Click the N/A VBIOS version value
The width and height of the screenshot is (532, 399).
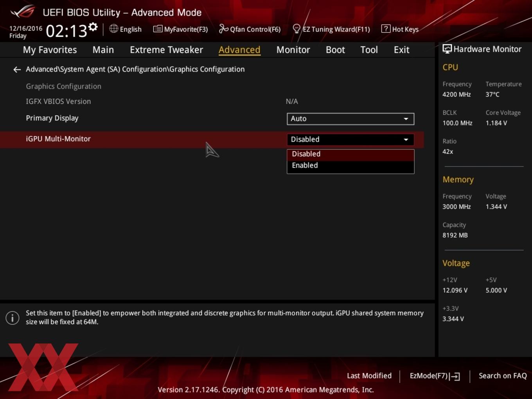pos(292,102)
